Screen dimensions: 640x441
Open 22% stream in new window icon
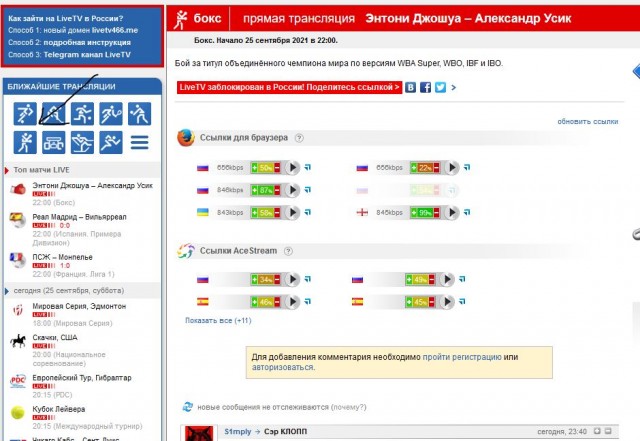point(467,167)
